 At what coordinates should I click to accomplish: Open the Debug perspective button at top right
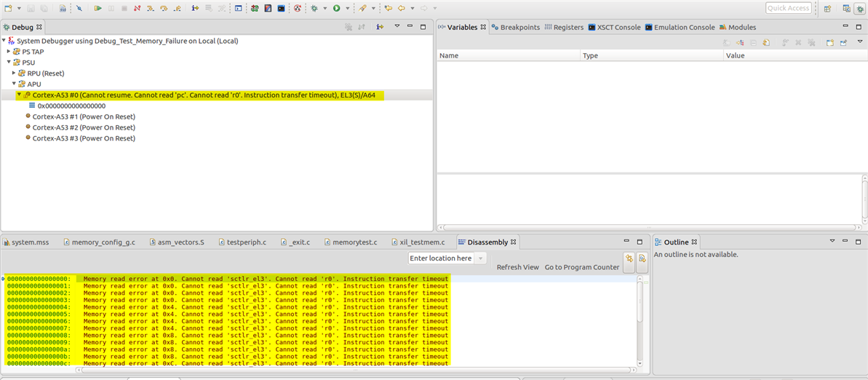click(x=859, y=9)
